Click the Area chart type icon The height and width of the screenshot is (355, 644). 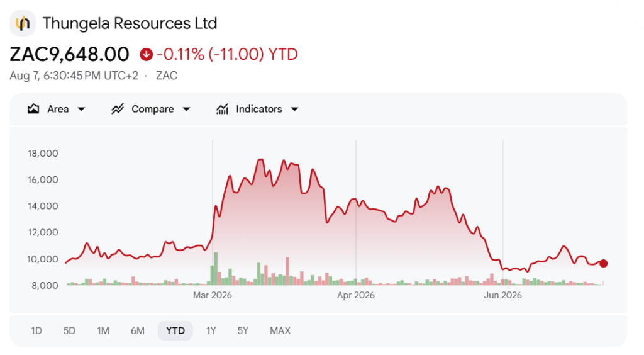click(x=33, y=109)
